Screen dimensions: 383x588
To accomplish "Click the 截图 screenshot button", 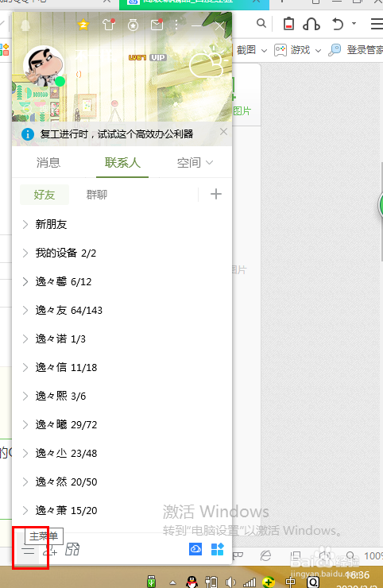I will click(246, 50).
